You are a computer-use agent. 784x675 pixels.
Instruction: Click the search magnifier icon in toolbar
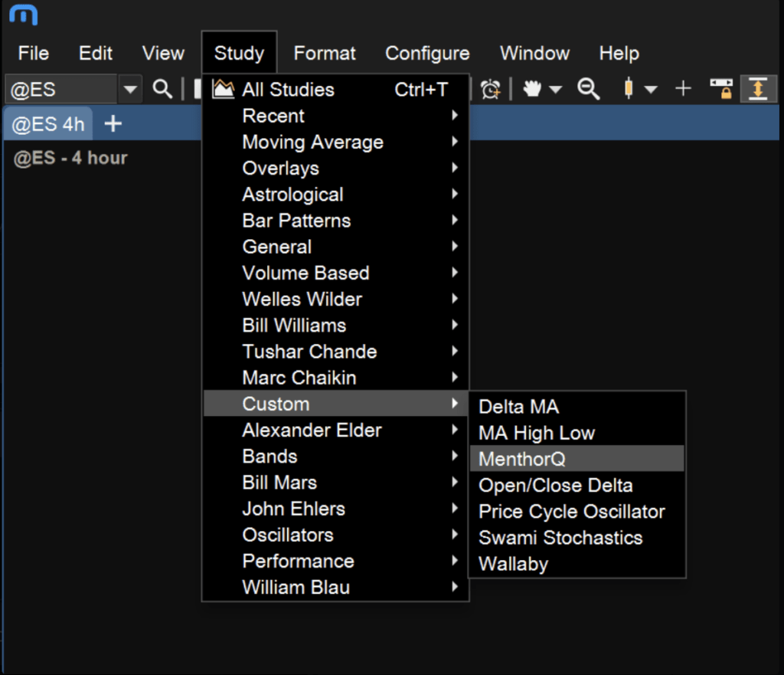click(x=162, y=89)
